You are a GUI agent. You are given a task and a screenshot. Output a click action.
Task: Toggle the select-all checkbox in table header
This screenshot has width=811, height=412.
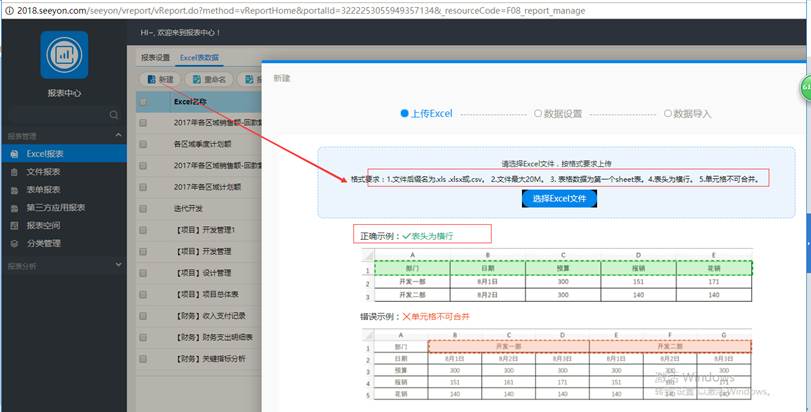tap(143, 102)
